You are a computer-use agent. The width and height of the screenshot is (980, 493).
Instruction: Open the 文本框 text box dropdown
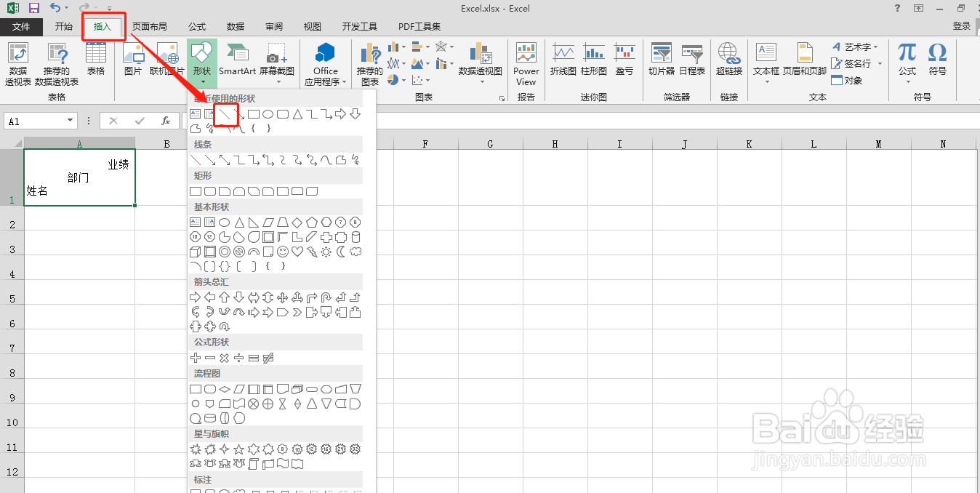[x=766, y=63]
